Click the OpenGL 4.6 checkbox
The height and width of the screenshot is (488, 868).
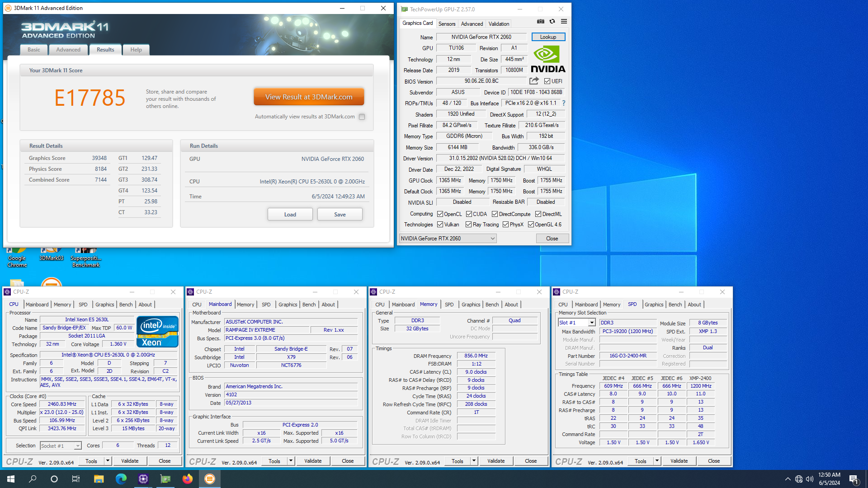[x=531, y=225]
